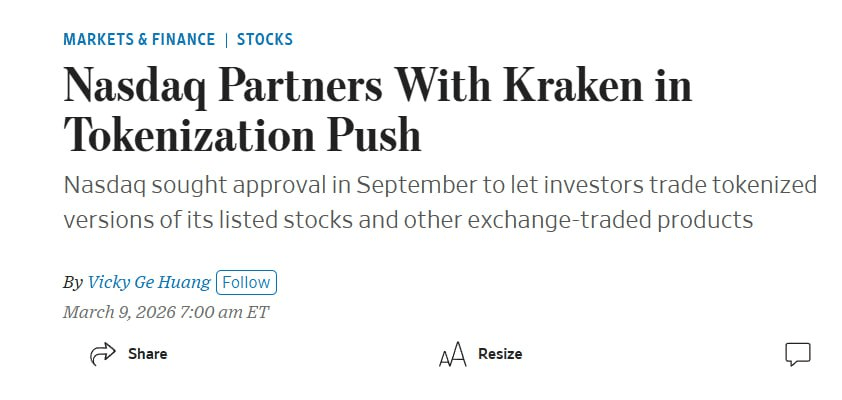Click the 'By' byline prefix
The image size is (842, 400).
coord(73,282)
